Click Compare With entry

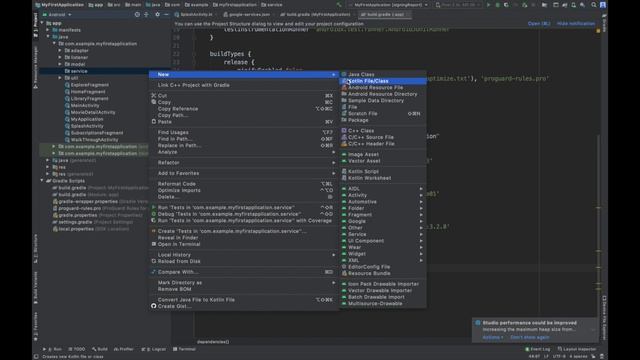(243, 272)
